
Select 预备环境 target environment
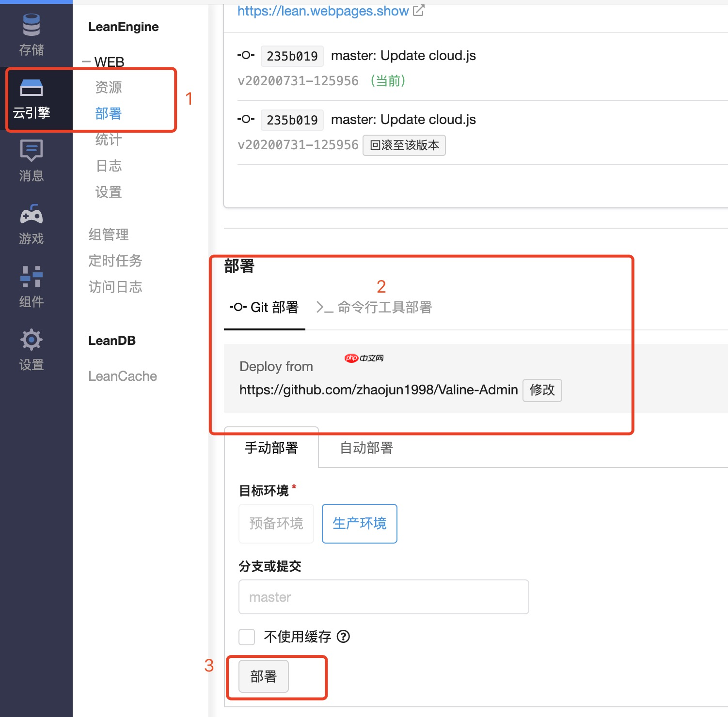tap(276, 524)
